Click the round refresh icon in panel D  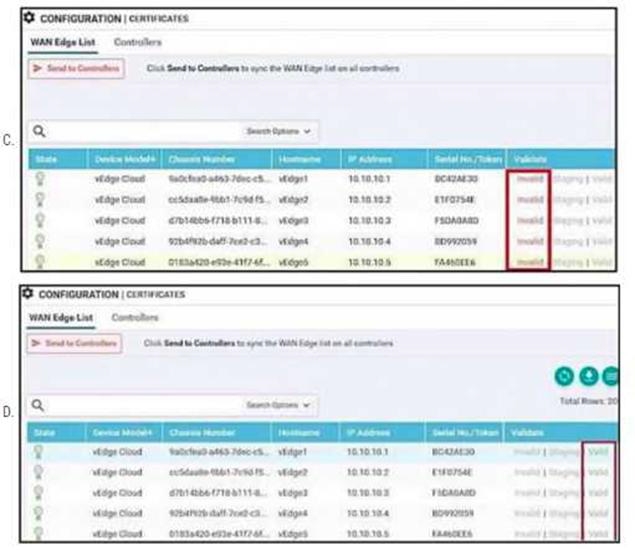[x=564, y=376]
